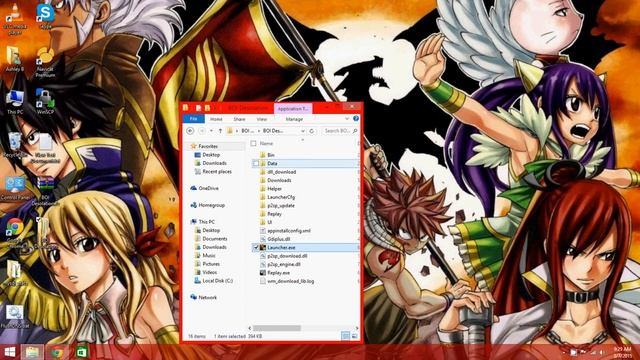Open Documents under This PC
The width and height of the screenshot is (640, 360).
click(x=215, y=239)
